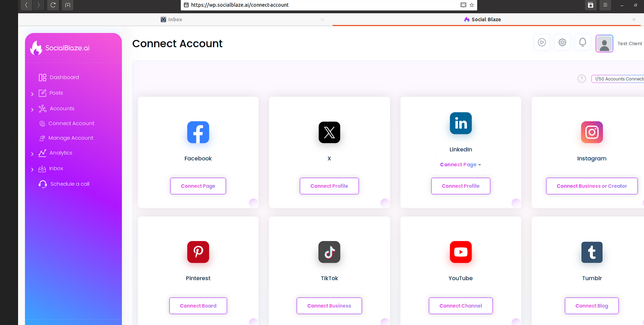
Task: Click the browser downloads archive icon
Action: (x=591, y=5)
